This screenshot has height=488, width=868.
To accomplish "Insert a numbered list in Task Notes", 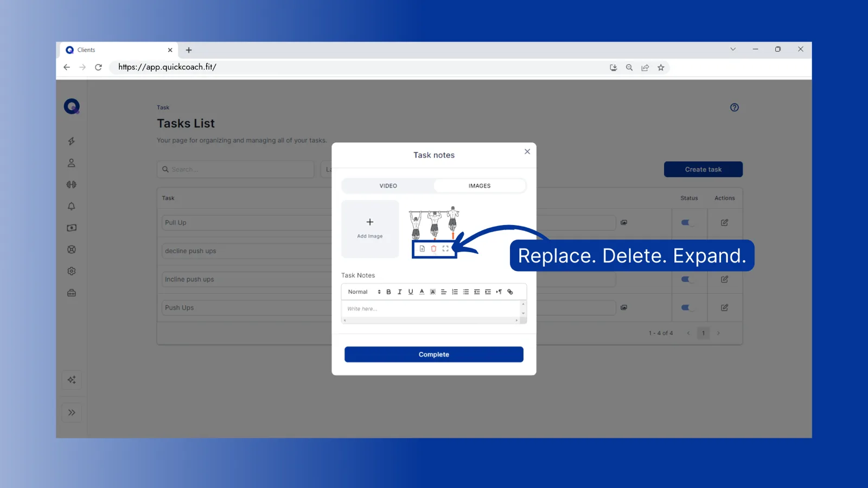I will click(455, 292).
